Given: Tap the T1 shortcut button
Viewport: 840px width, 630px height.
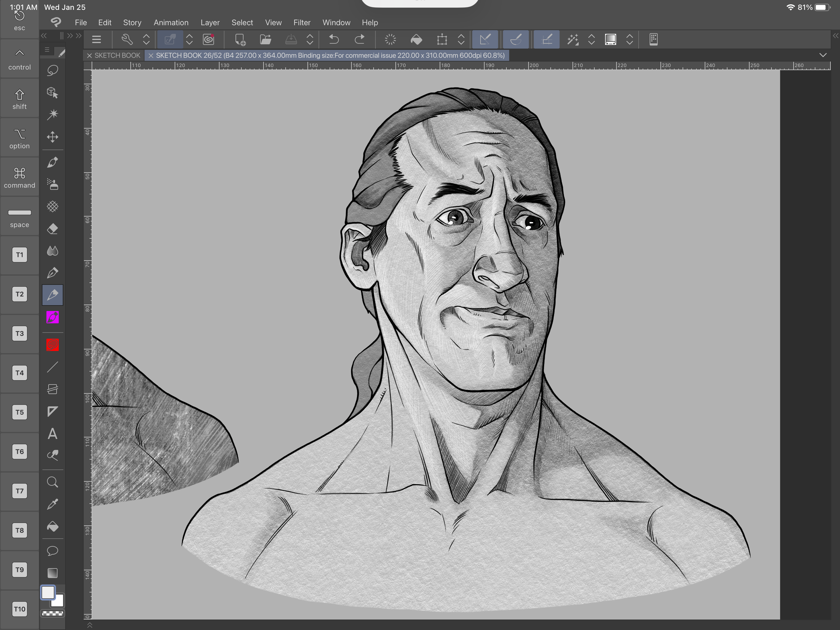Looking at the screenshot, I should [x=20, y=255].
